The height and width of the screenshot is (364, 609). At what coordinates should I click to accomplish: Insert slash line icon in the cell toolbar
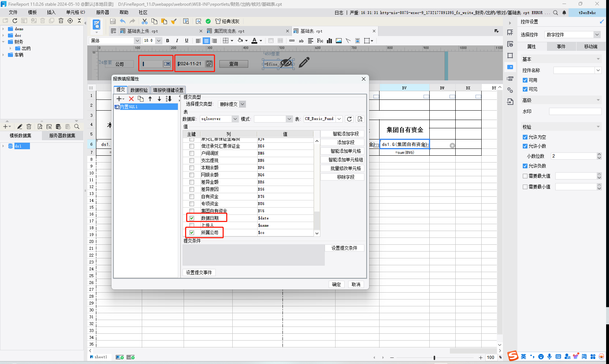pyautogui.click(x=348, y=41)
